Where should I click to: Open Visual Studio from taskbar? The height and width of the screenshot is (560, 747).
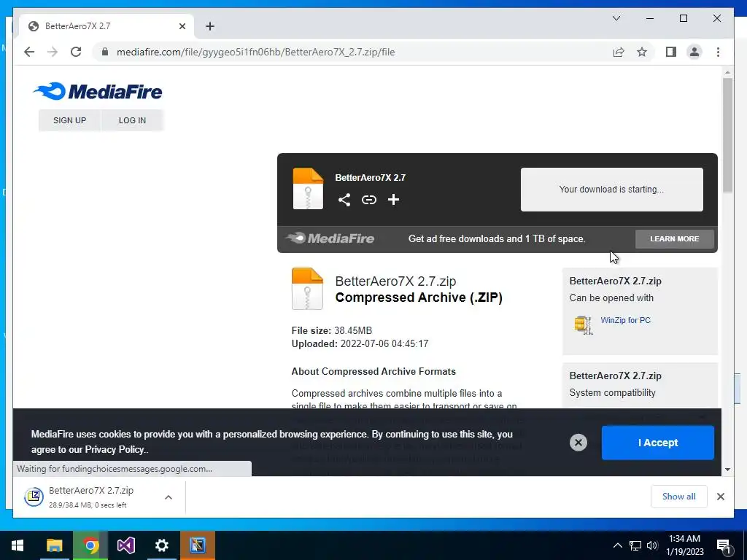click(x=125, y=545)
